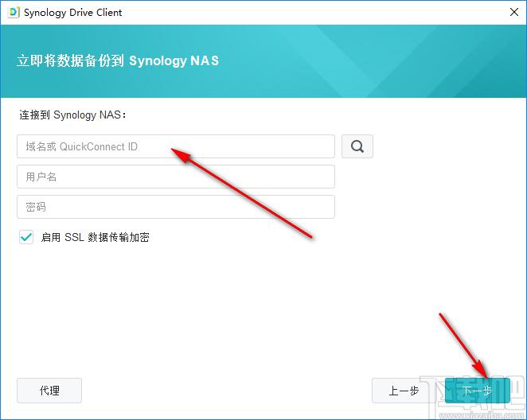Focus the domain or QuickConnect ID field
The image size is (527, 420).
click(x=176, y=146)
